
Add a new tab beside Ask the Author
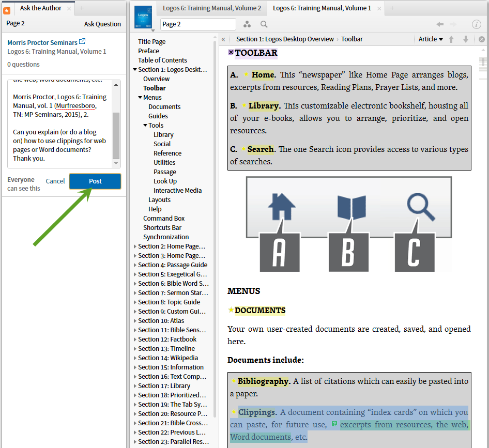pos(82,8)
